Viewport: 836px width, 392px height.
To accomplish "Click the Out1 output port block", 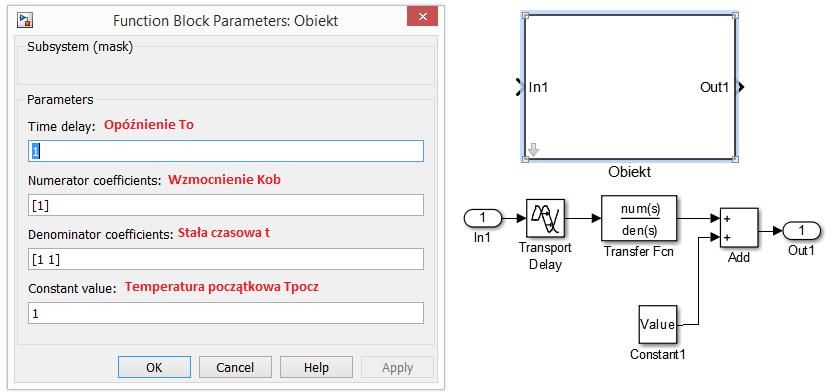I will pos(801,230).
